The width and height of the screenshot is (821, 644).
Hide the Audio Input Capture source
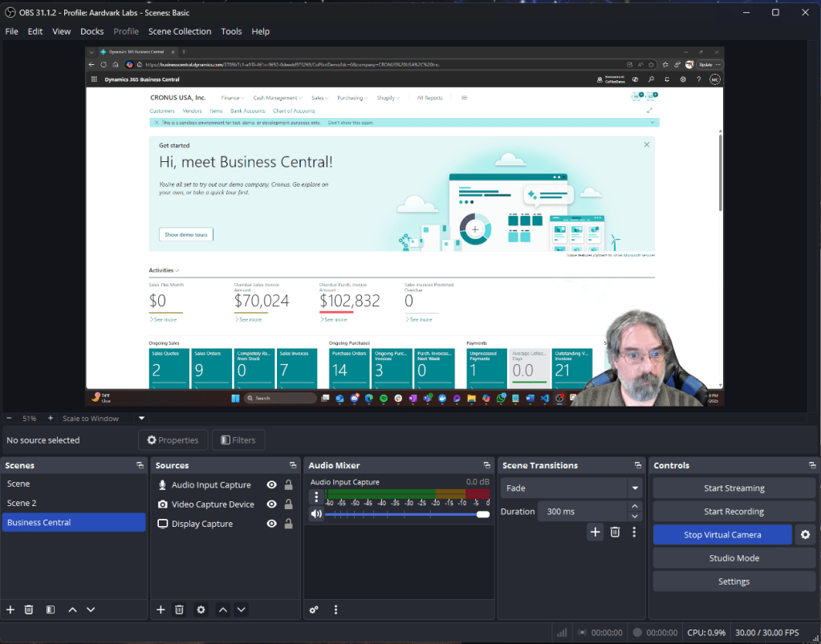(x=271, y=485)
